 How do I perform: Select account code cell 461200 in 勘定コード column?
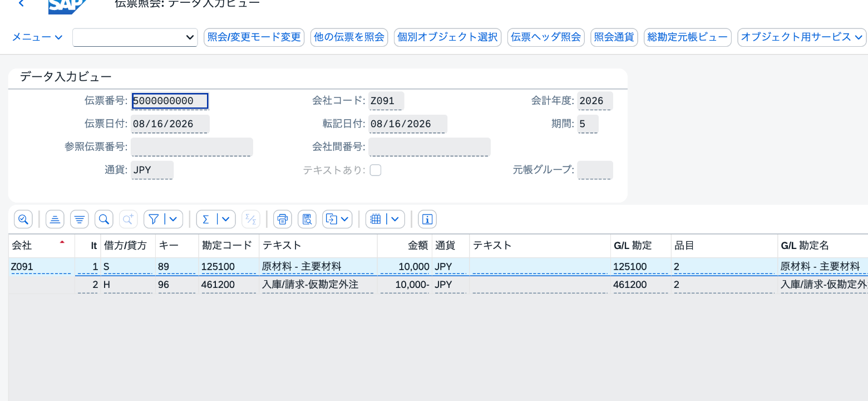[x=229, y=285]
